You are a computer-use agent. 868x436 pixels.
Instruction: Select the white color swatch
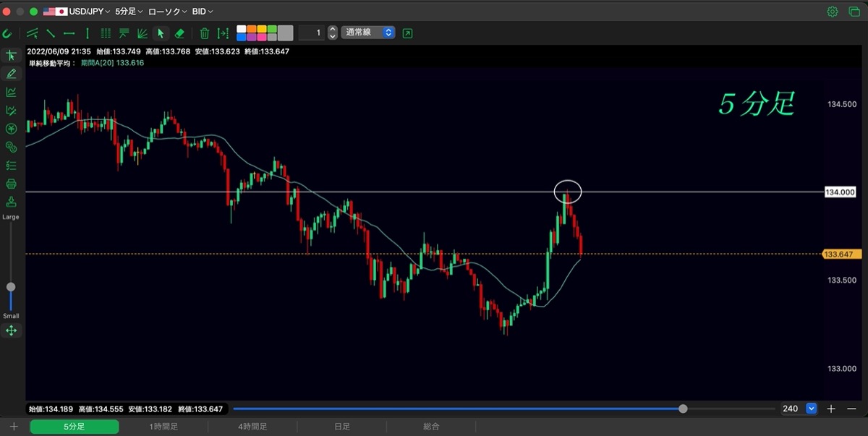[242, 30]
